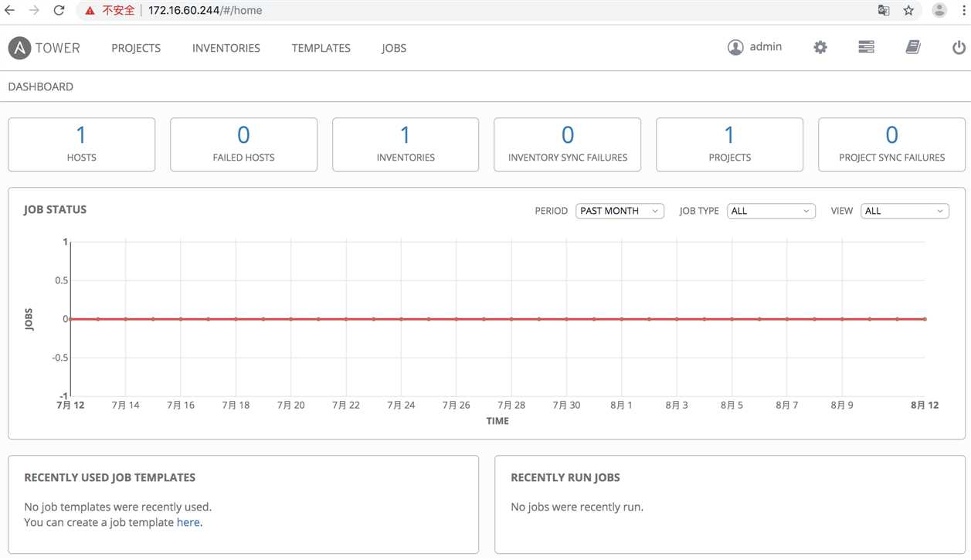Click the 7月 30 chart axis label
The image size is (971, 560).
point(566,406)
